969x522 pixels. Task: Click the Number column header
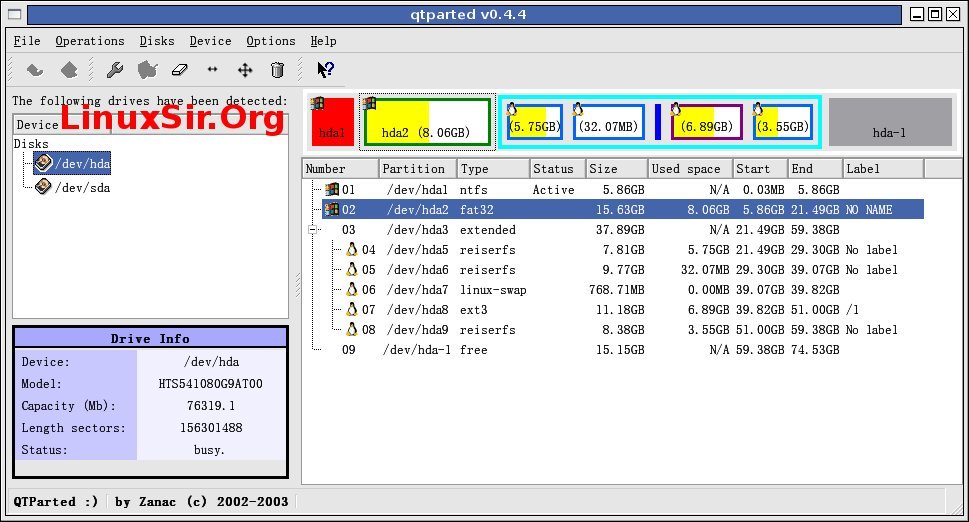[x=341, y=169]
